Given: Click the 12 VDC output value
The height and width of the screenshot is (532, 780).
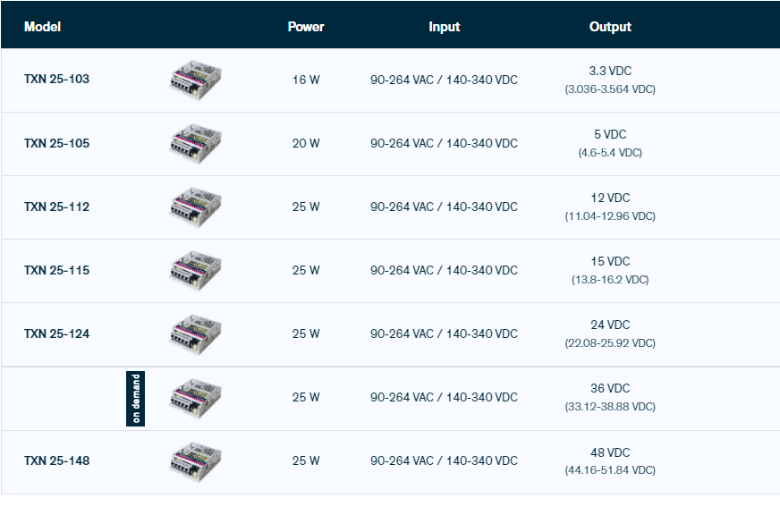Looking at the screenshot, I should (x=610, y=198).
